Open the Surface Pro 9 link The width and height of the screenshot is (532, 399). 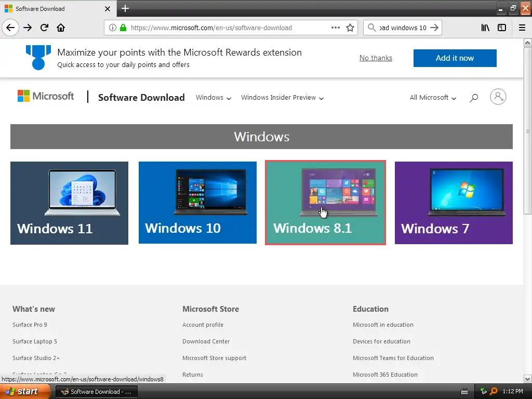pyautogui.click(x=30, y=325)
